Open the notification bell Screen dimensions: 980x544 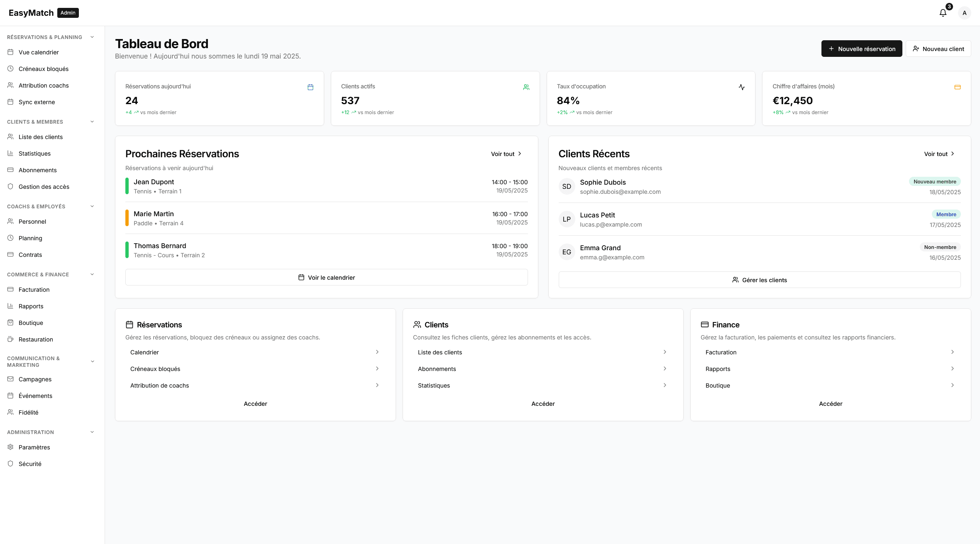point(943,12)
